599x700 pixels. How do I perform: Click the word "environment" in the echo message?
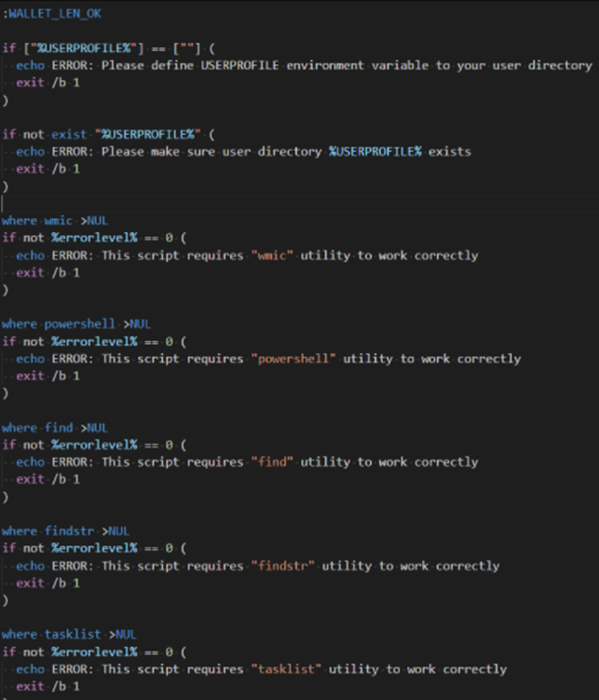(x=325, y=65)
